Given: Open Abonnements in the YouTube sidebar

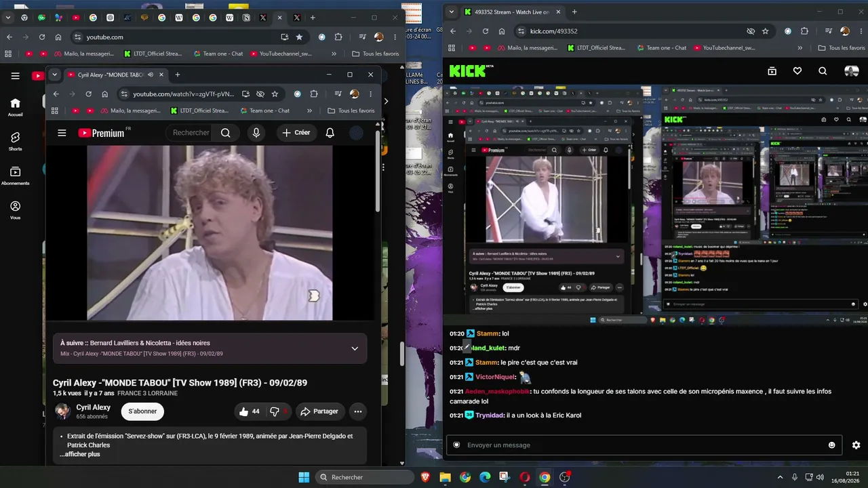Looking at the screenshot, I should 15,176.
